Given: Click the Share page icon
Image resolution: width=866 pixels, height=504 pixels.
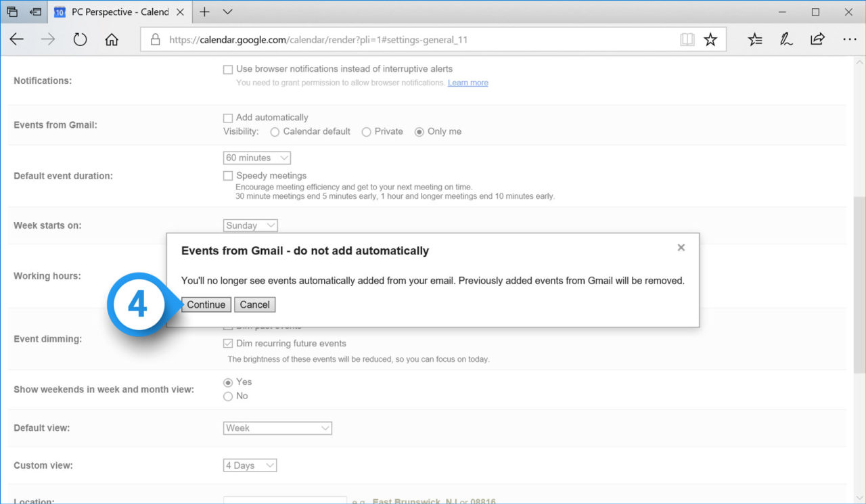Looking at the screenshot, I should coord(817,40).
